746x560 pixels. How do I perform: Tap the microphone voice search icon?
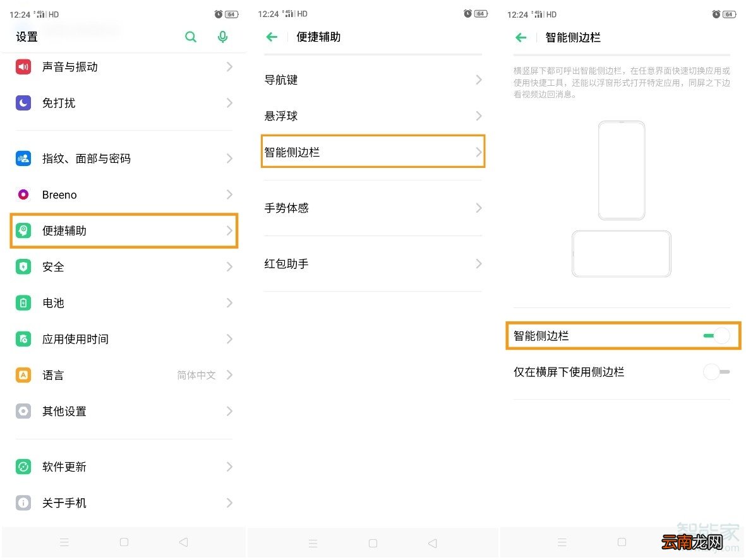[222, 37]
